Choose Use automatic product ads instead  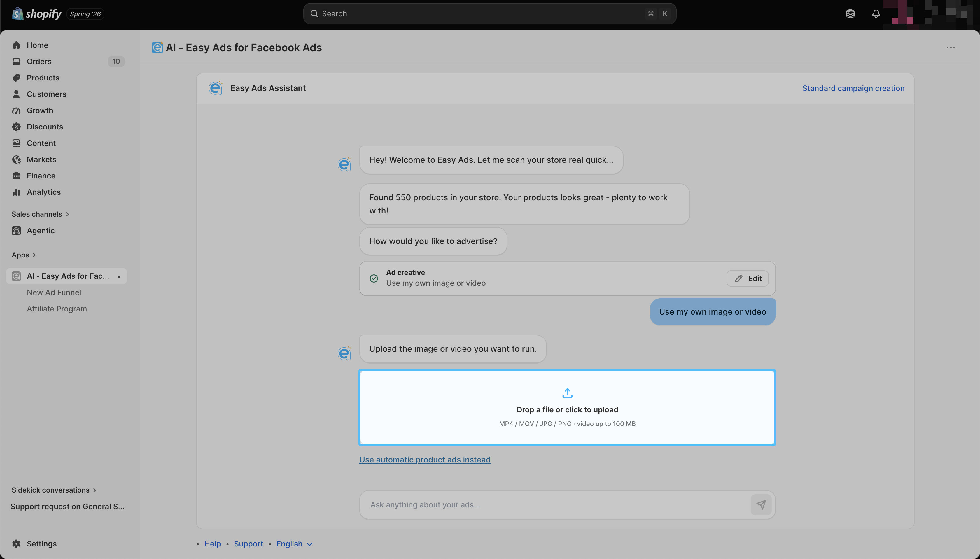425,460
